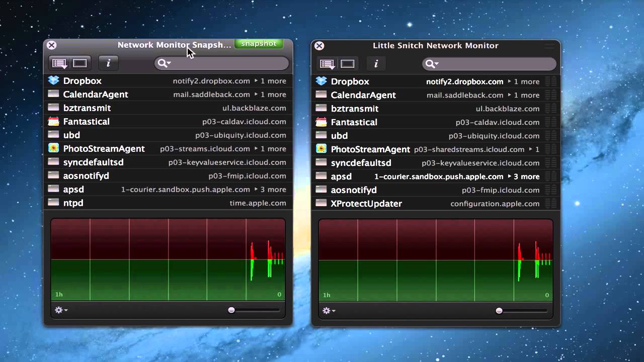Open the gear menu in the Network Monitor window
The image size is (644, 362).
[329, 311]
